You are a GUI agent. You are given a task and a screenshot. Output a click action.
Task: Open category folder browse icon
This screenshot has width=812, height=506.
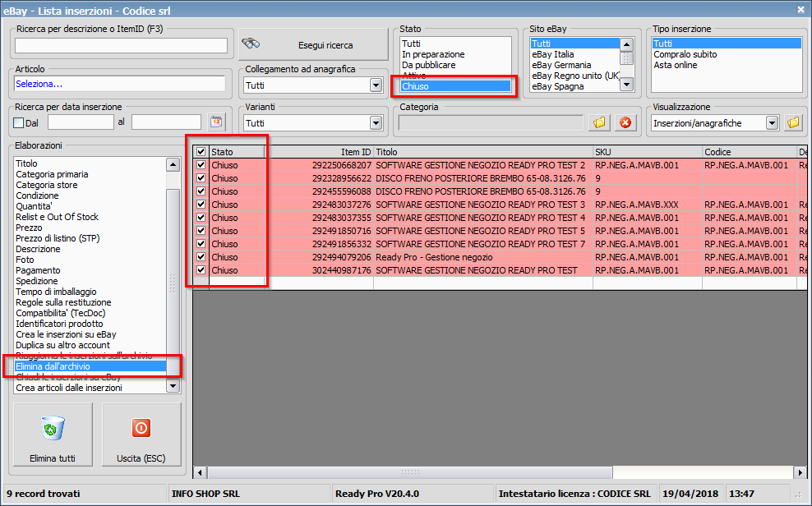599,122
